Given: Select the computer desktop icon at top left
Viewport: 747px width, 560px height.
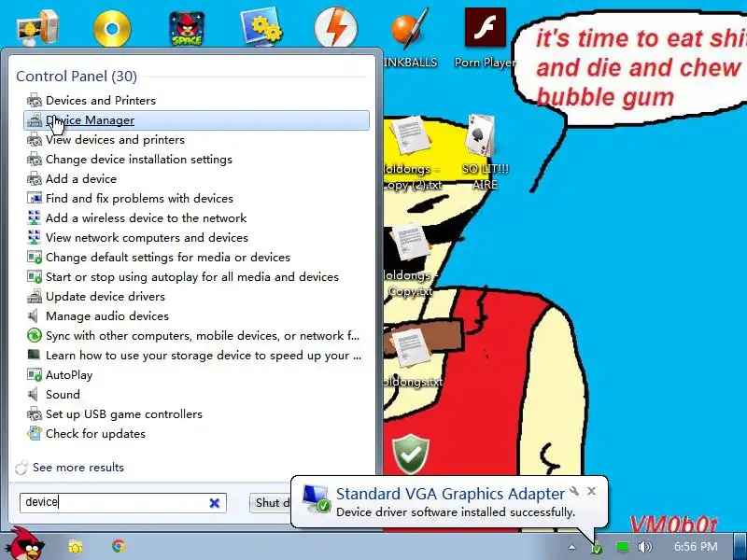Looking at the screenshot, I should click(x=38, y=28).
